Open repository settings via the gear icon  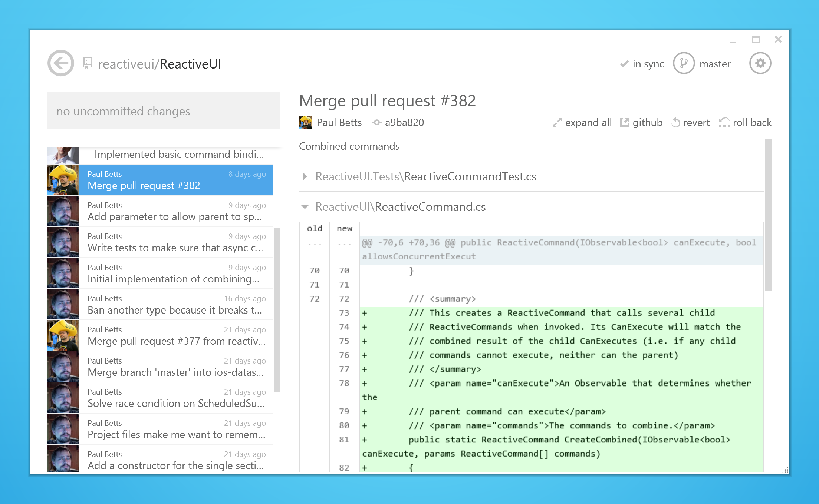pos(761,63)
